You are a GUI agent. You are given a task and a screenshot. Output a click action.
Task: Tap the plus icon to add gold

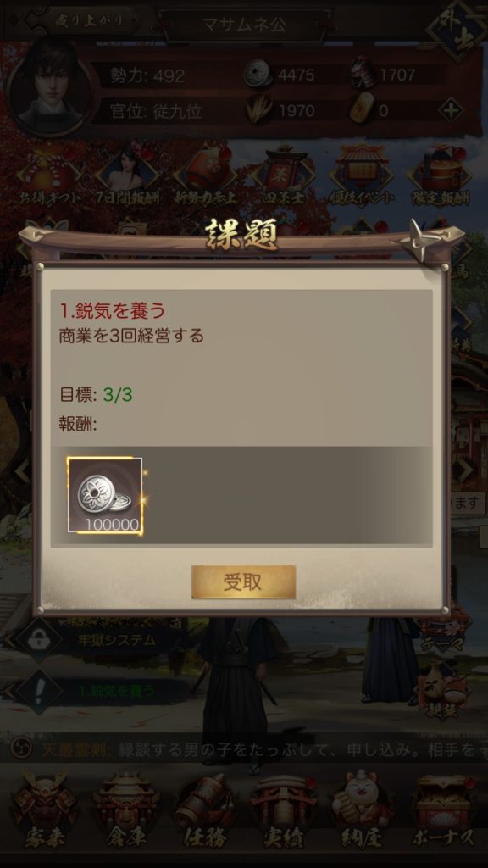[451, 110]
